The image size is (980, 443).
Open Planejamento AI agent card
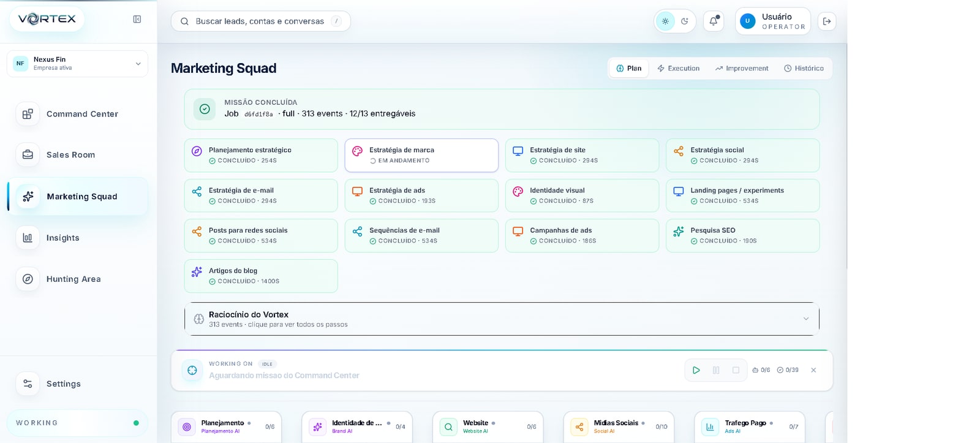click(x=226, y=427)
